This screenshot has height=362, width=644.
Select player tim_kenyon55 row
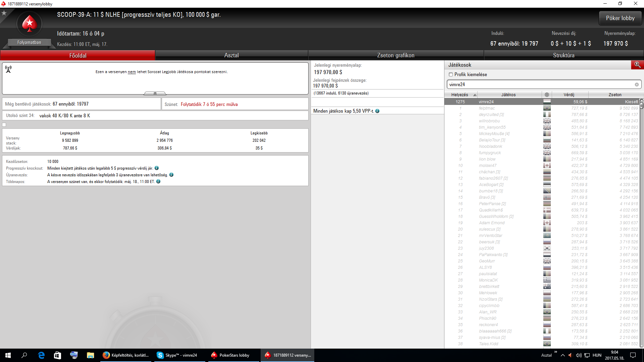(x=542, y=127)
